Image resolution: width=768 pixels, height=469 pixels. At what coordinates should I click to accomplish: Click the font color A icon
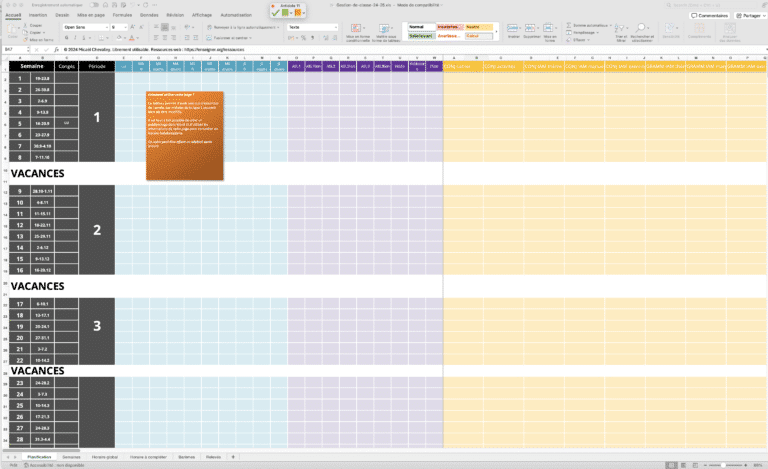tap(131, 38)
